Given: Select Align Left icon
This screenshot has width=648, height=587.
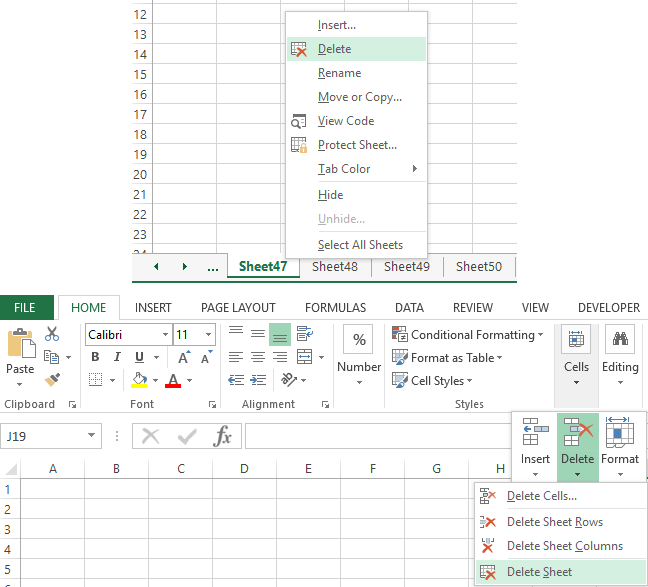Looking at the screenshot, I should click(236, 357).
